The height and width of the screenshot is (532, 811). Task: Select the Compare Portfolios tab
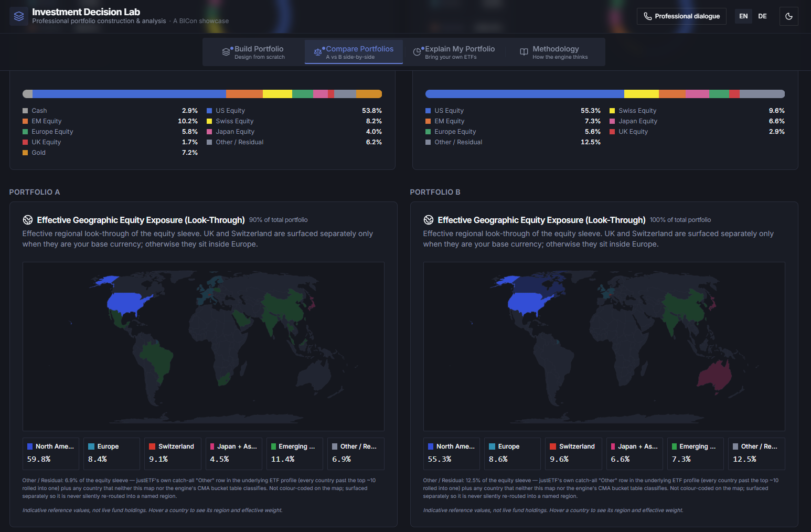[x=354, y=52]
